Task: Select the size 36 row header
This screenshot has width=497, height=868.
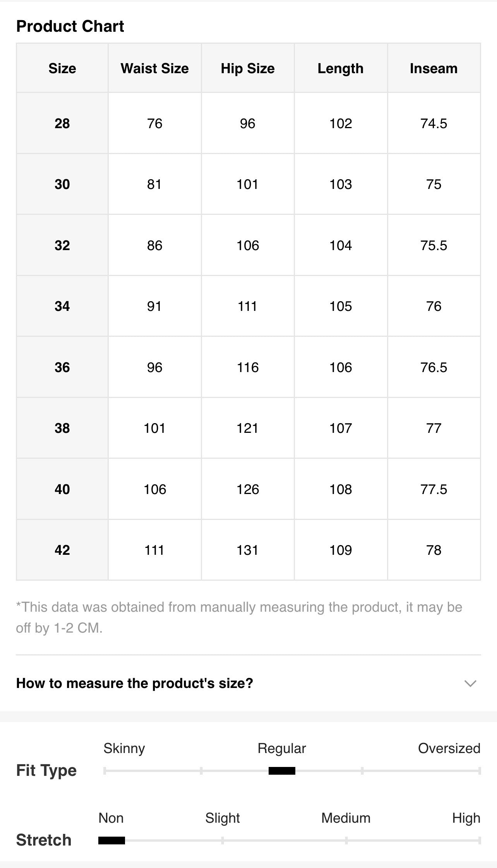Action: pyautogui.click(x=62, y=367)
